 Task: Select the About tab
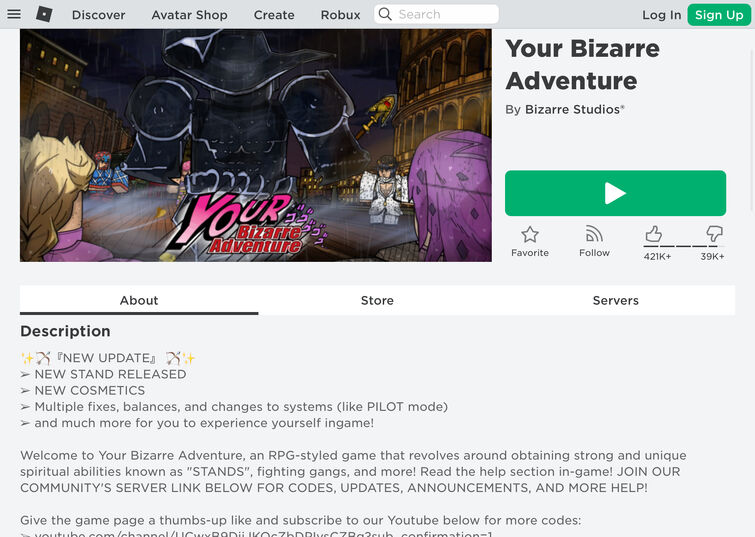139,301
